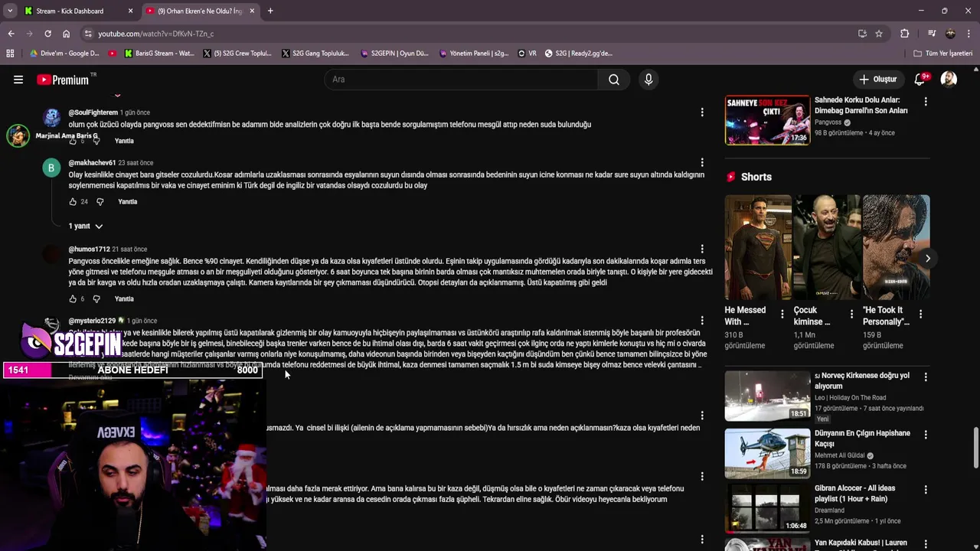Reload the current page

click(x=47, y=34)
